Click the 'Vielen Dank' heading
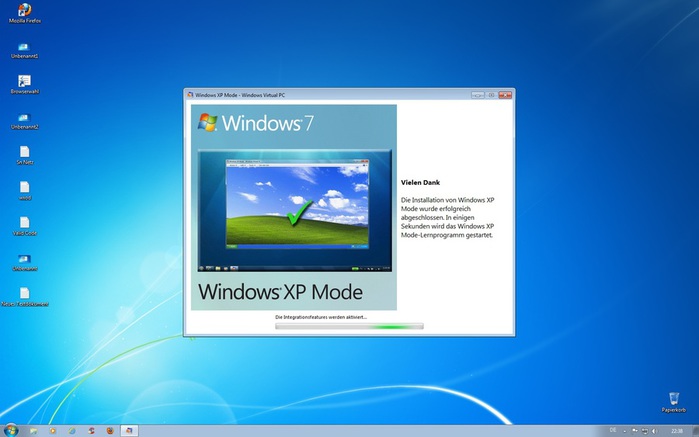The image size is (699, 437). [420, 182]
